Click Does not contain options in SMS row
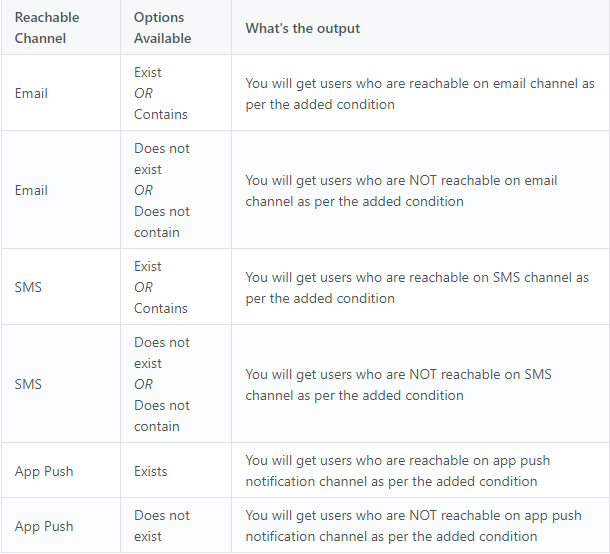 (161, 416)
